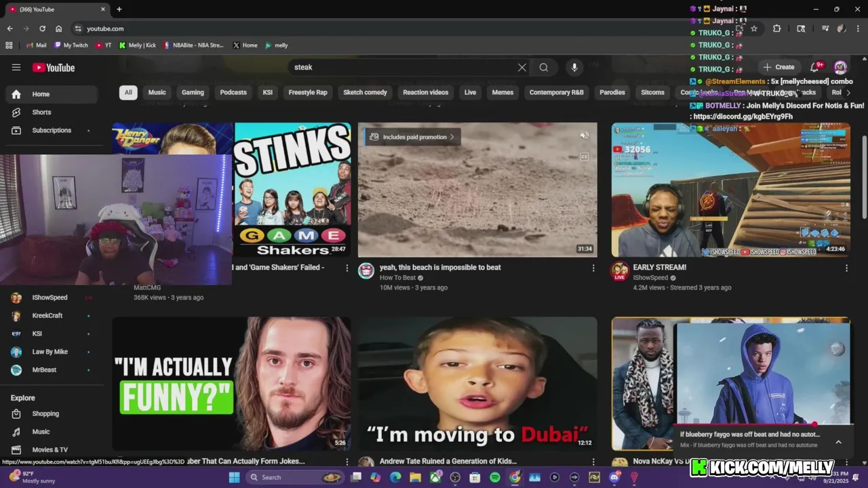The width and height of the screenshot is (868, 488).
Task: Open options for Game Shakers video
Action: point(347,268)
